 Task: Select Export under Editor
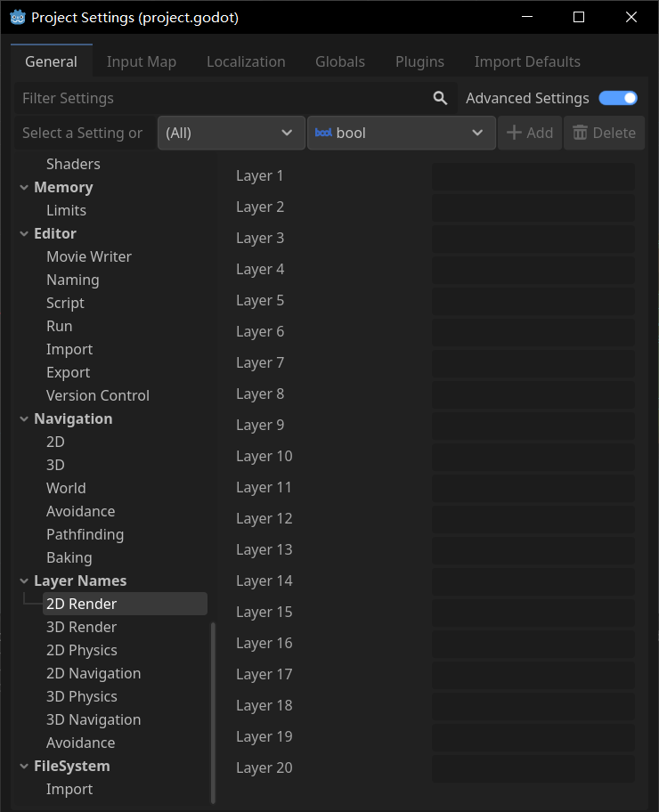69,373
